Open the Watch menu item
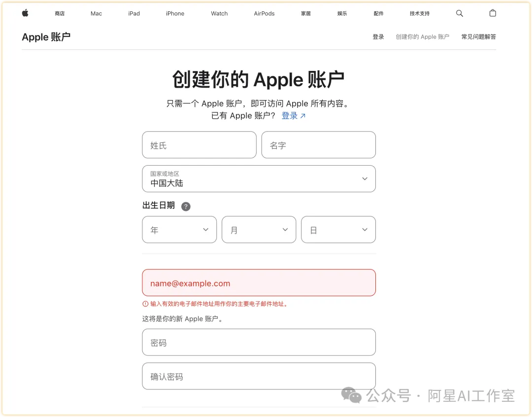This screenshot has height=417, width=532. pyautogui.click(x=219, y=14)
